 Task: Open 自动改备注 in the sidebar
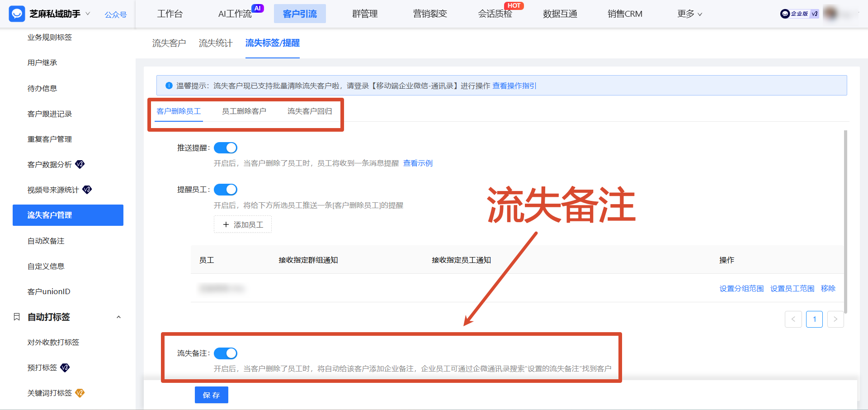(x=46, y=241)
